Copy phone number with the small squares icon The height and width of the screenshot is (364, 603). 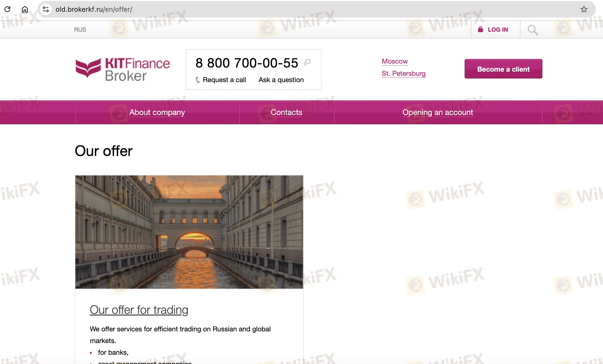tap(307, 62)
